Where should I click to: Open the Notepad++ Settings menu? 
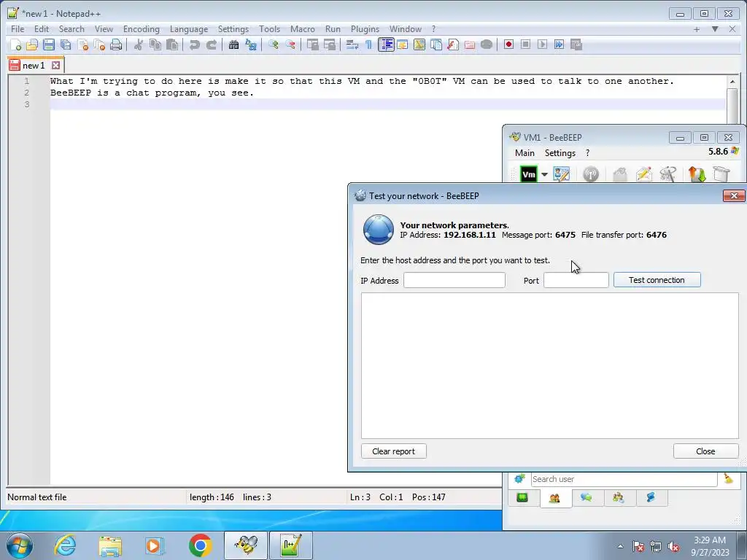(x=233, y=29)
